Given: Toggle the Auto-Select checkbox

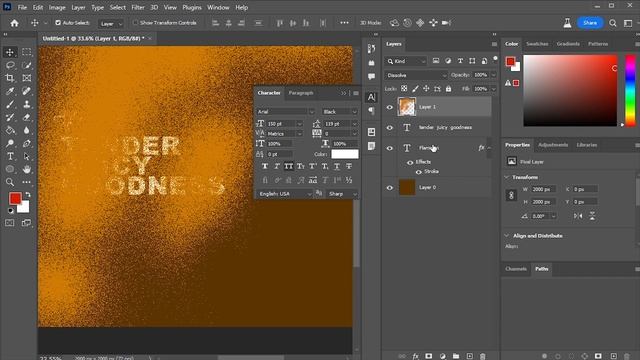Looking at the screenshot, I should 58,23.
